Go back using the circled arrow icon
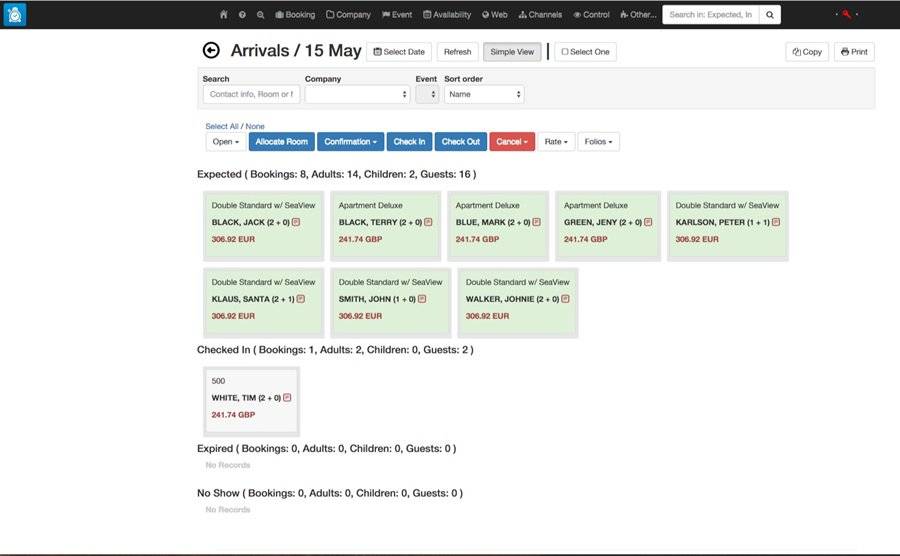This screenshot has height=556, width=900. [211, 51]
